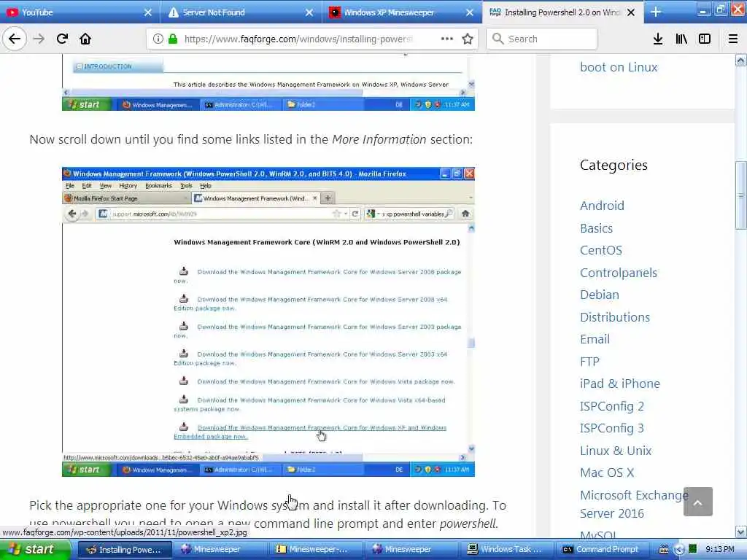Click the forward navigation arrow

[x=39, y=39]
